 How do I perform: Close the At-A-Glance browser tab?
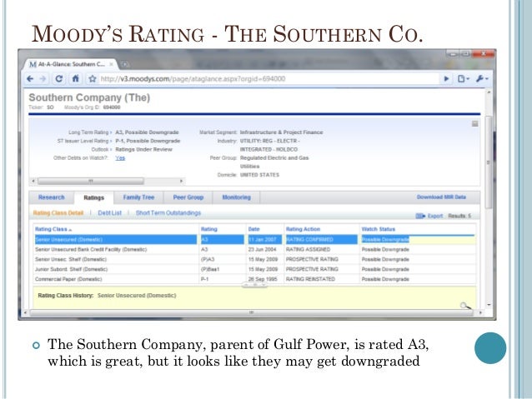coord(111,64)
